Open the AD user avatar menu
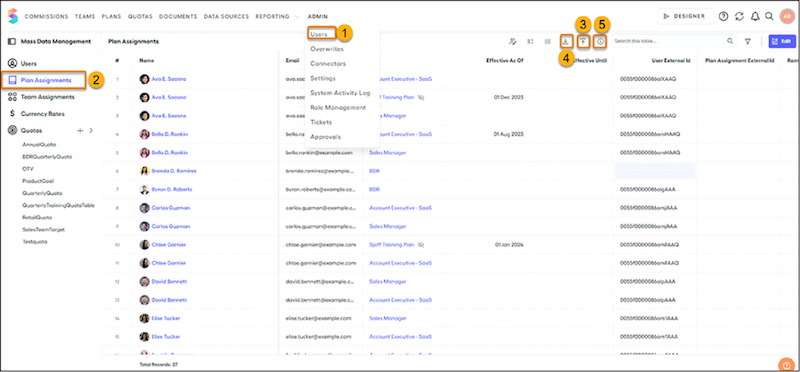The width and height of the screenshot is (800, 372). (786, 16)
